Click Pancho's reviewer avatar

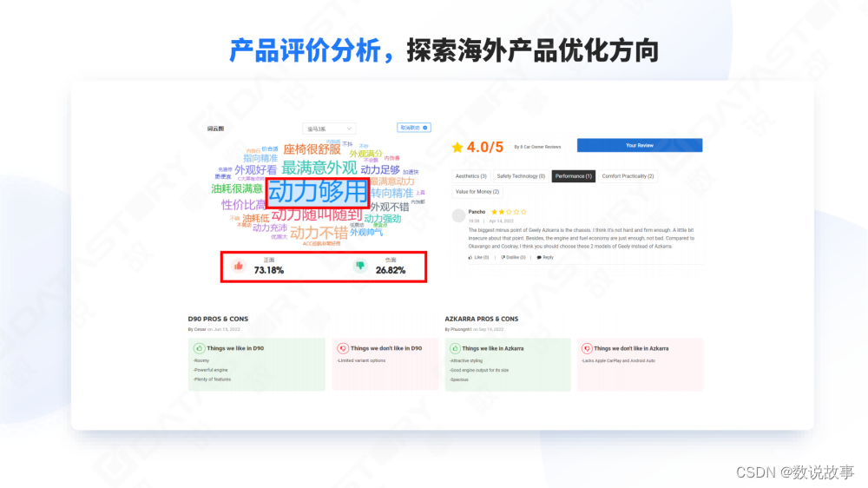[458, 215]
